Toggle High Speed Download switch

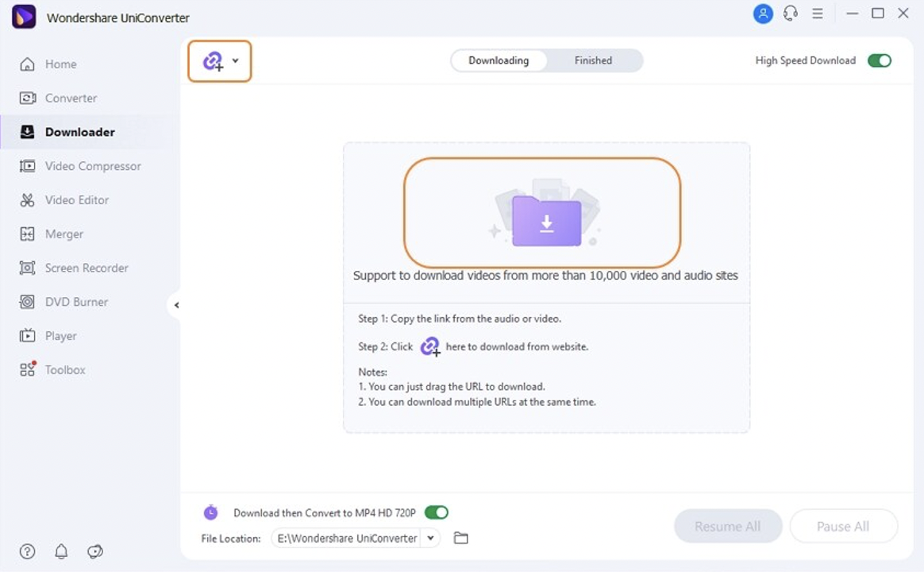pyautogui.click(x=880, y=60)
